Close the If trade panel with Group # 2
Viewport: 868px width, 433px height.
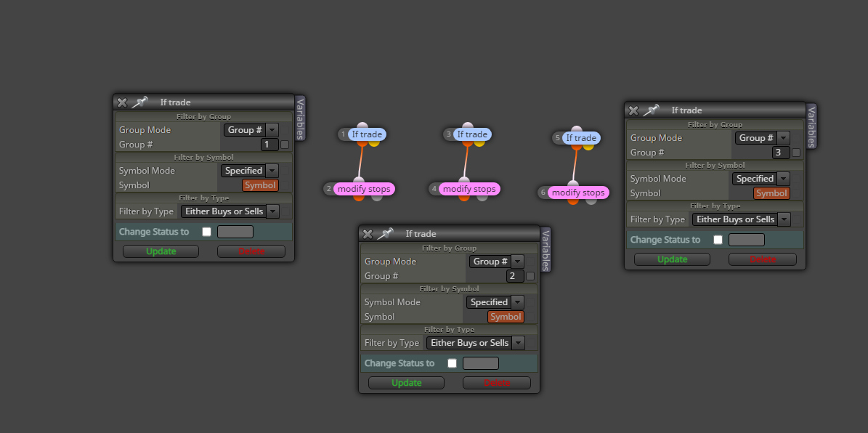coord(368,234)
